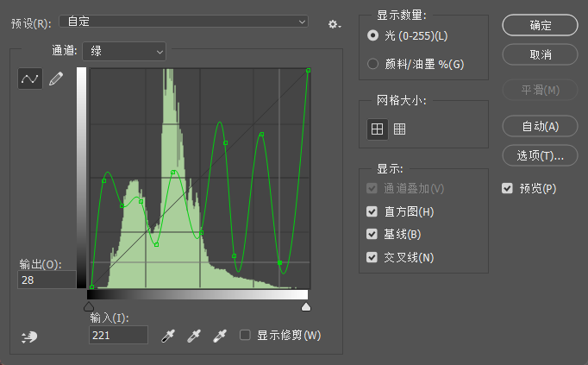Click the 自动(A) button
Viewport: 588px width, 365px height.
(540, 126)
